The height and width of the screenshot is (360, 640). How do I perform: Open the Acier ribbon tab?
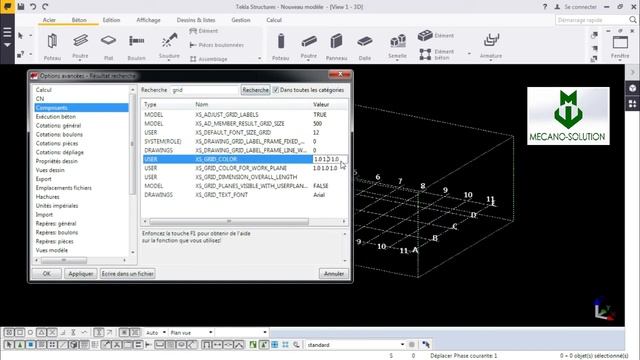click(49, 20)
